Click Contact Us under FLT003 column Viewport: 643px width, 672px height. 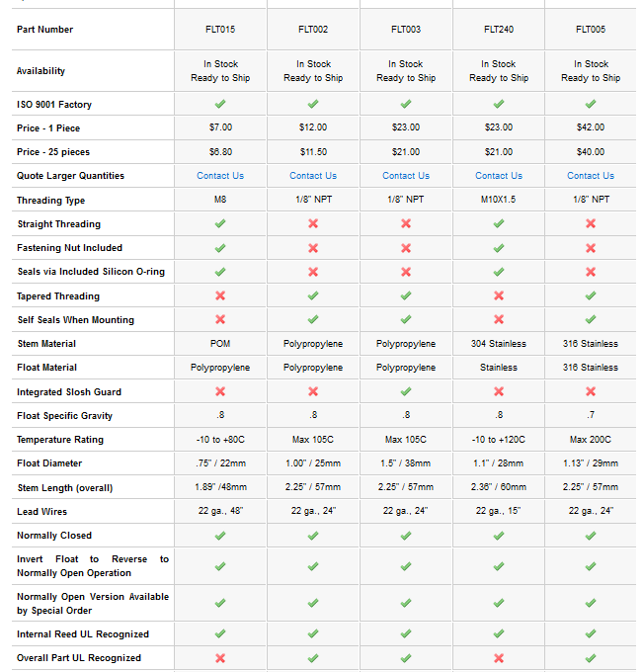(x=406, y=176)
